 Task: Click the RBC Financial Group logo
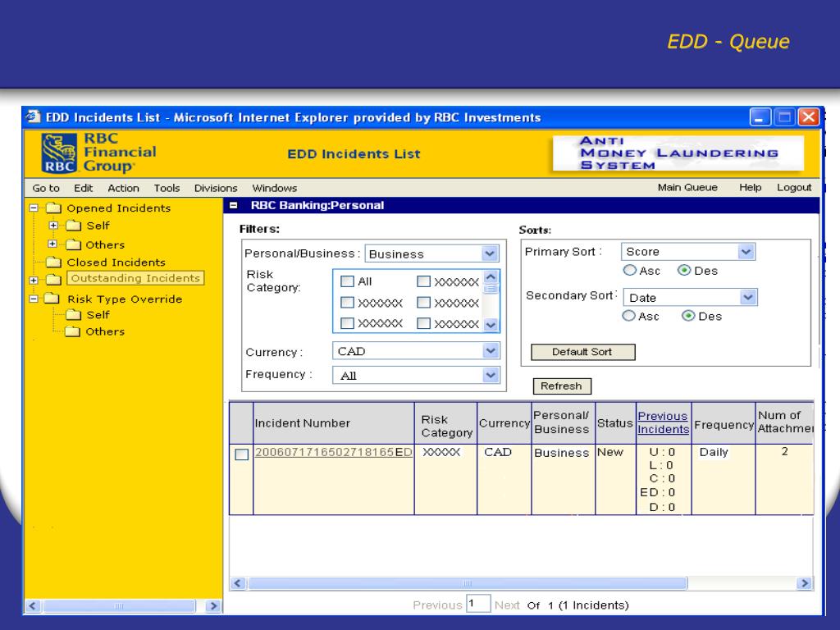tap(99, 153)
